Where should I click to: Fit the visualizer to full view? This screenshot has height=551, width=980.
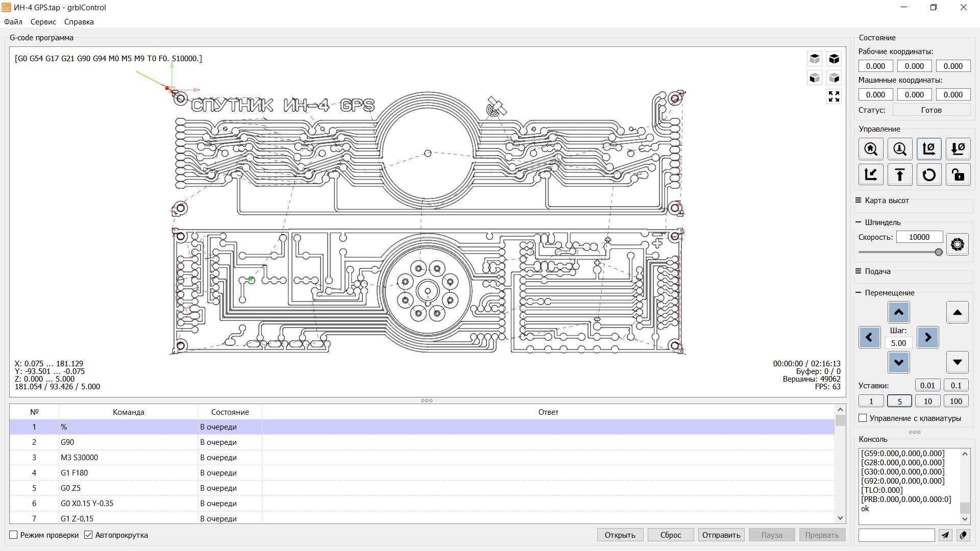click(834, 96)
